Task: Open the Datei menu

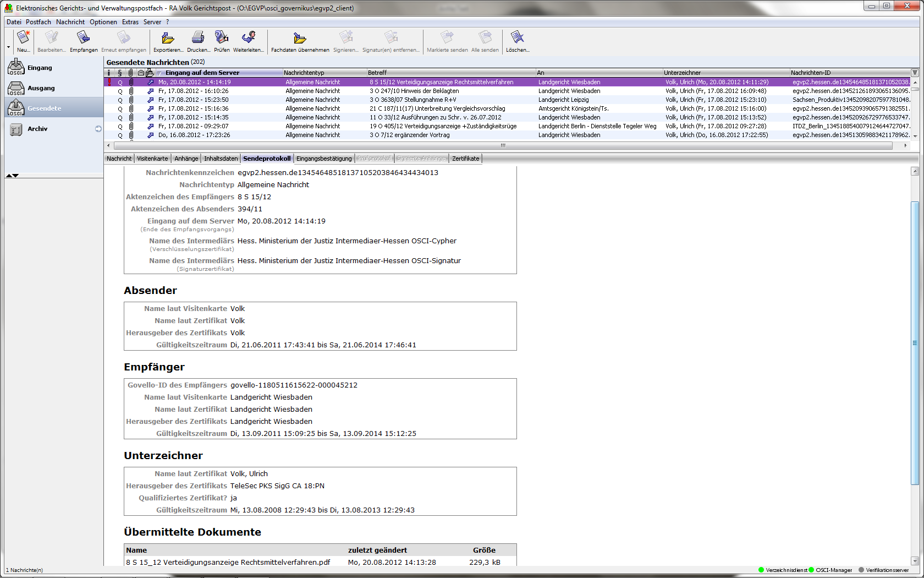Action: [14, 22]
